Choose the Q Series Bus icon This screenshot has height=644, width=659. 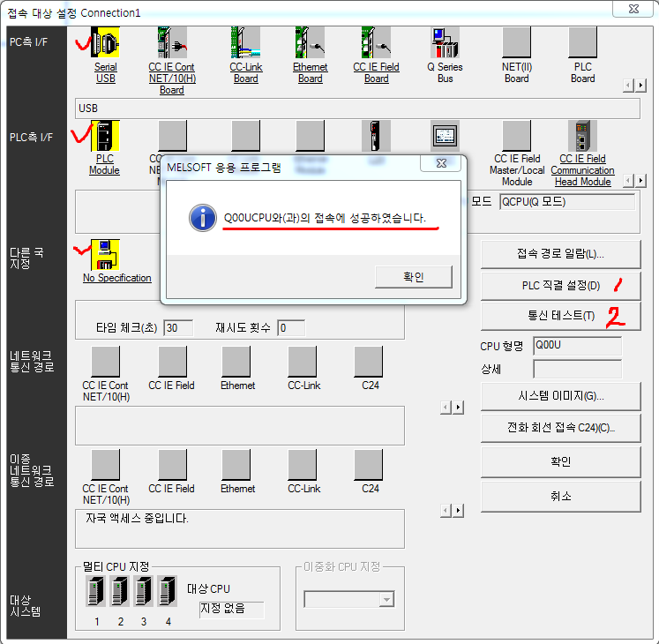point(445,42)
